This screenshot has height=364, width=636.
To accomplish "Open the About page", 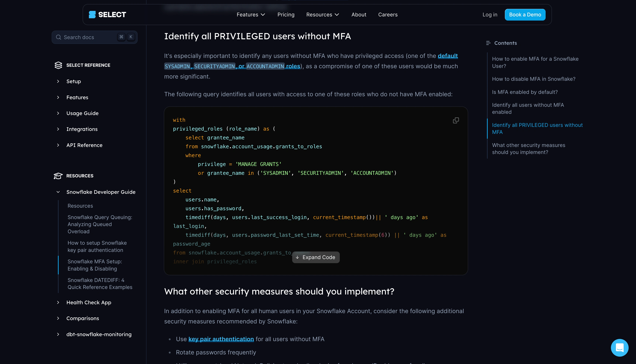I will pyautogui.click(x=359, y=15).
